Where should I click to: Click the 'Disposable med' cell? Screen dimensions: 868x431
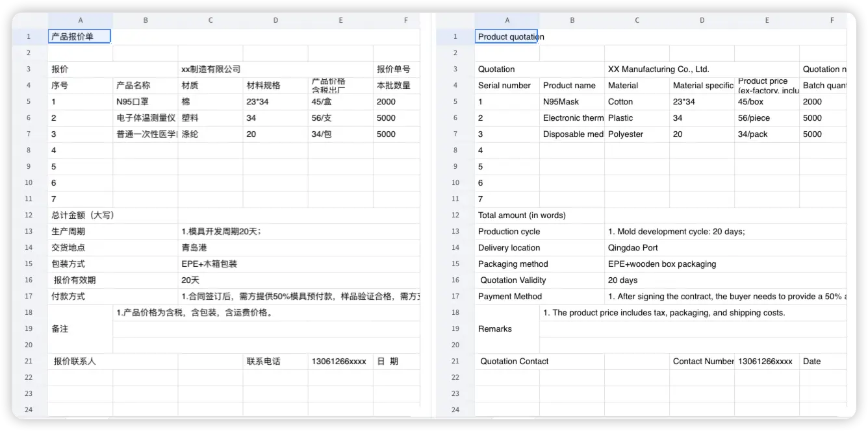tap(572, 134)
